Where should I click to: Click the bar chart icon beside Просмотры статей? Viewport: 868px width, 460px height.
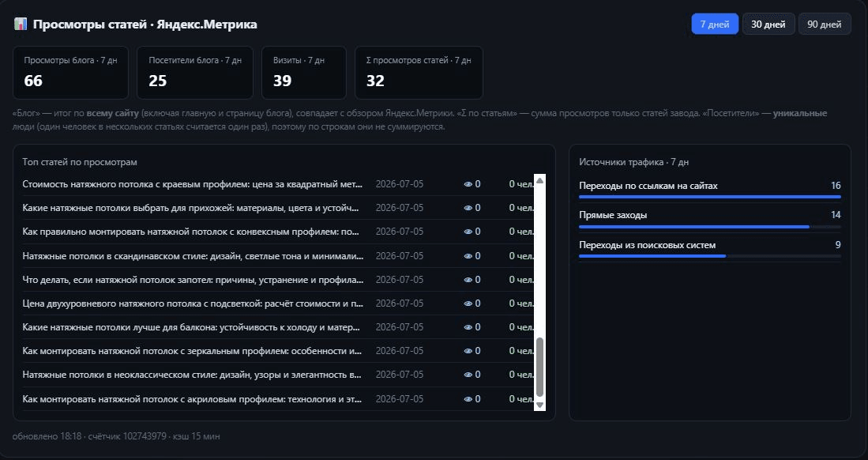tap(21, 25)
